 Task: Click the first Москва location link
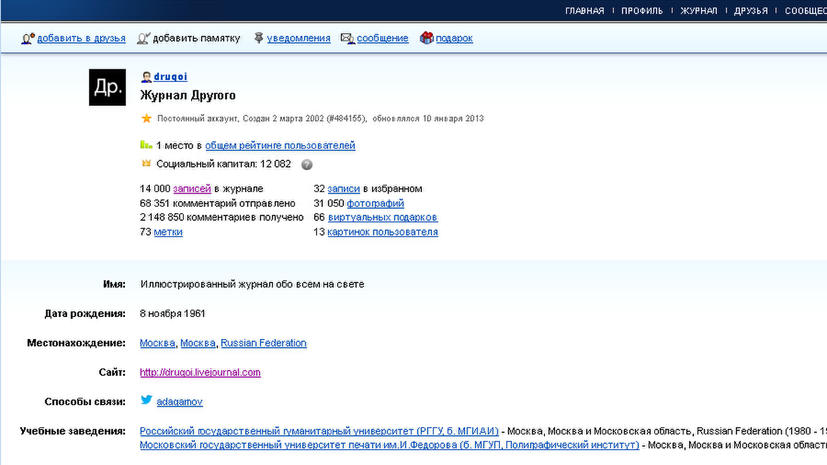tap(157, 343)
